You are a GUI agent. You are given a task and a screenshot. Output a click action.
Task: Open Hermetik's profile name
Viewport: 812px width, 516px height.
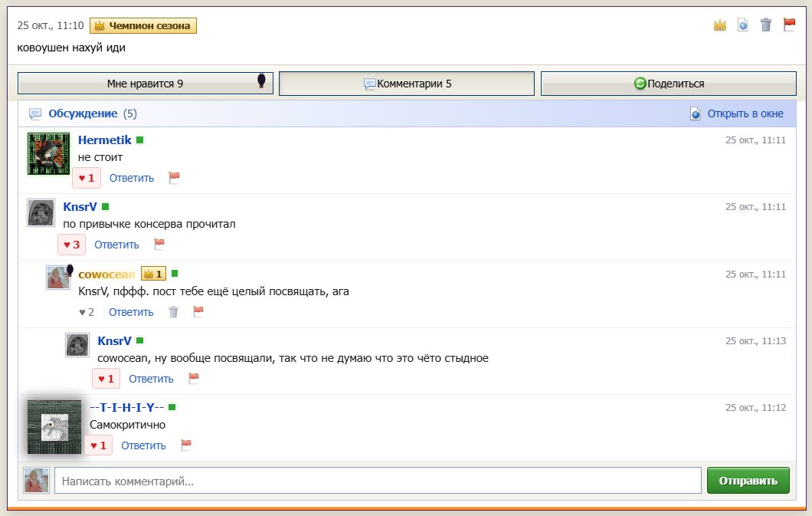(x=105, y=140)
